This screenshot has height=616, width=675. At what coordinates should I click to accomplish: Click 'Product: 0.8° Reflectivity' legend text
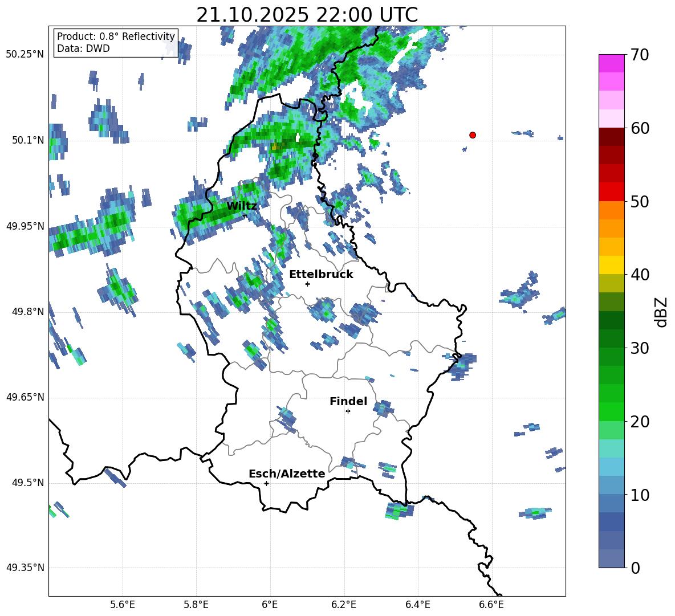116,36
